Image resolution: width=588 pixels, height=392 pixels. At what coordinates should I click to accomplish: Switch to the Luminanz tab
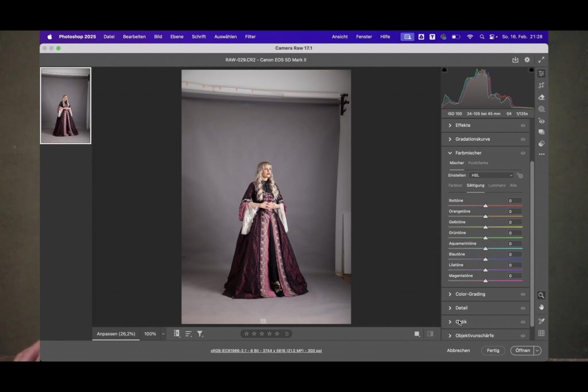497,185
